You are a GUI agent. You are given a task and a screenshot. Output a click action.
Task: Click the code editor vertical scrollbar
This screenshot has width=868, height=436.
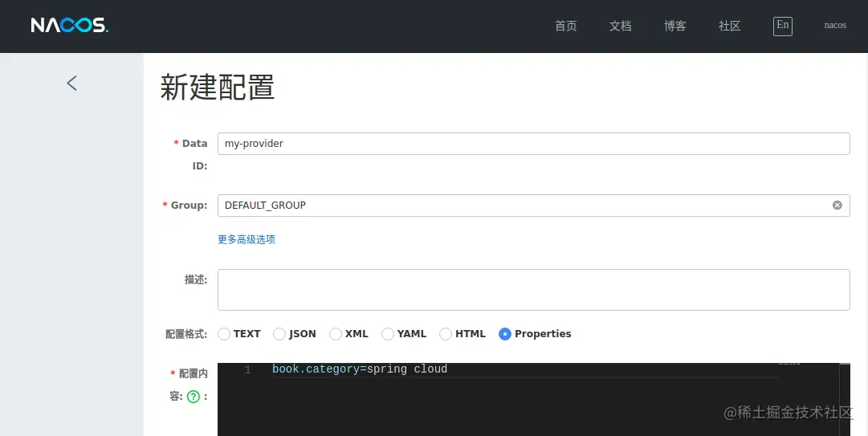click(845, 400)
